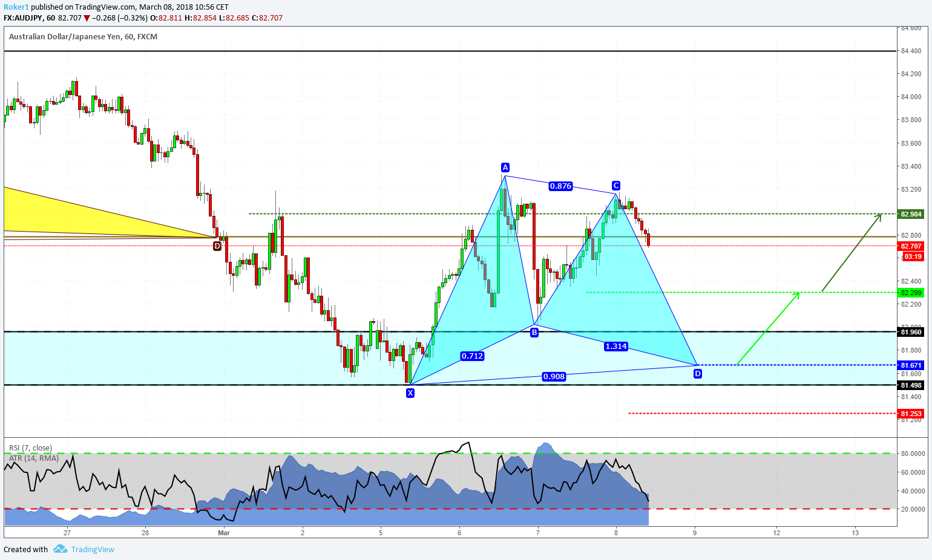Screen dimensions: 932x560
Task: Click the 'Mar' date label on time axis
Action: pyautogui.click(x=224, y=533)
